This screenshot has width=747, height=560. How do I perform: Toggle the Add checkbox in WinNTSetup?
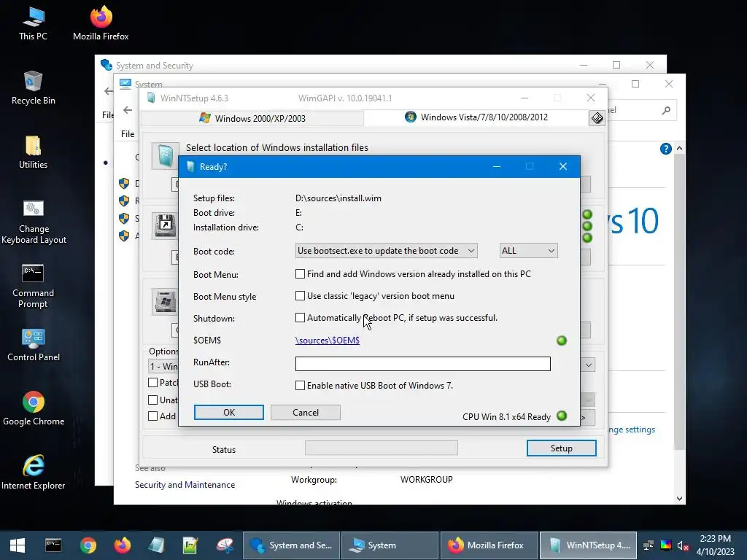click(x=153, y=416)
